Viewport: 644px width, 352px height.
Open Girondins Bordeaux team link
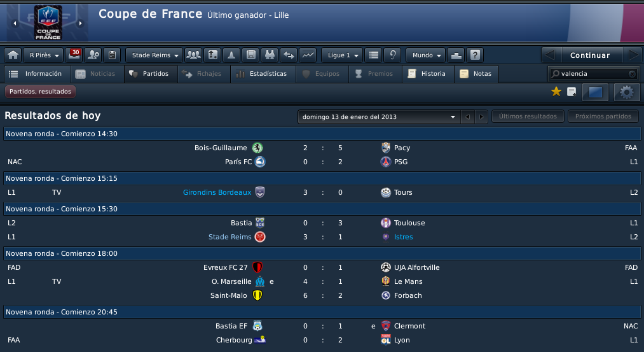click(x=217, y=192)
